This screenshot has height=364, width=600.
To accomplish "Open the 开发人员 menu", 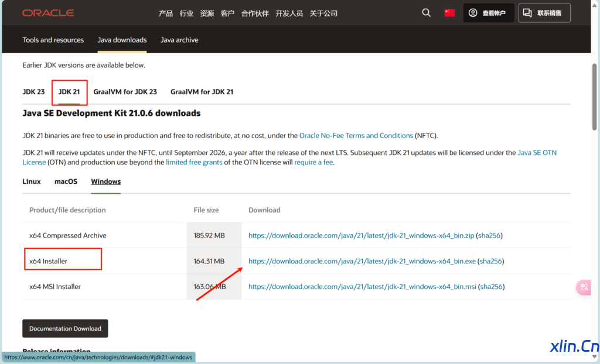I will pos(289,13).
